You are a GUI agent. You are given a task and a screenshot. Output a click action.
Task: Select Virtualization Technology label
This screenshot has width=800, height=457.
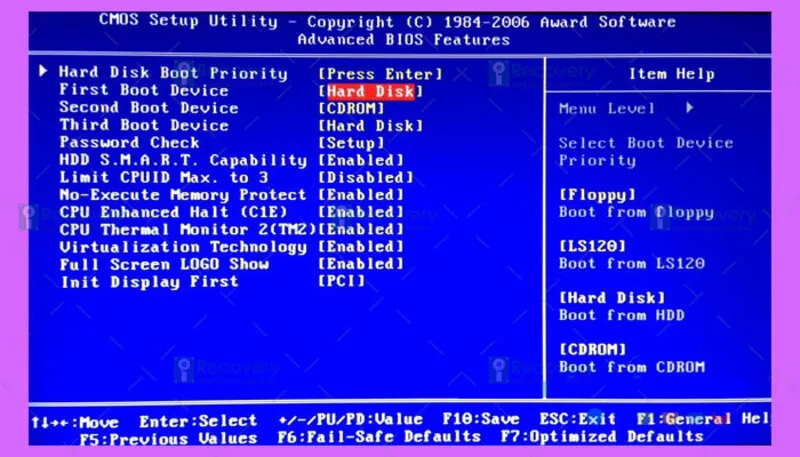tap(183, 247)
